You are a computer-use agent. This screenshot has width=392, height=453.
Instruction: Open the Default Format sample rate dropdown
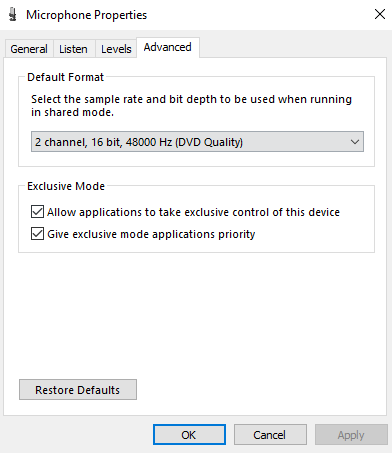coord(197,142)
